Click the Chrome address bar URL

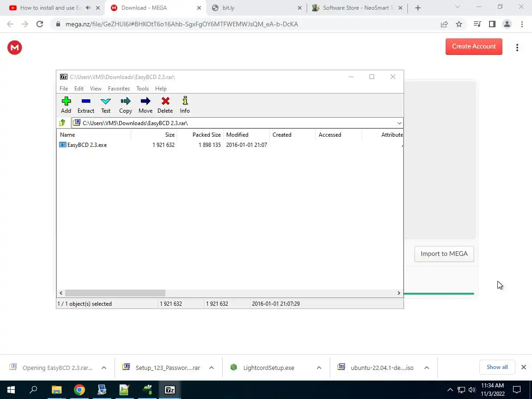182,24
